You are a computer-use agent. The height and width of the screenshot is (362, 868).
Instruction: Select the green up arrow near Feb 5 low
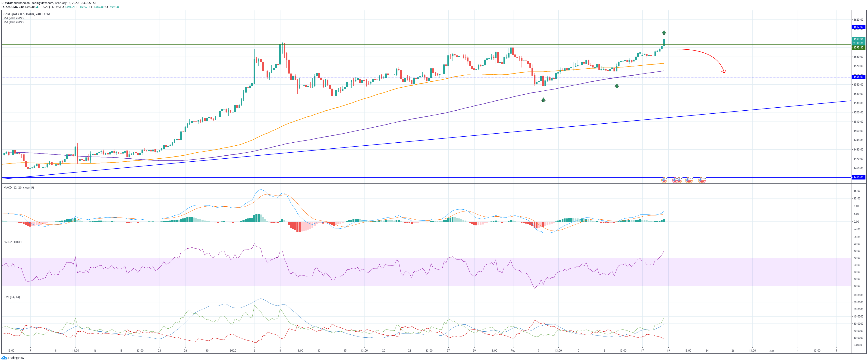[x=543, y=100]
